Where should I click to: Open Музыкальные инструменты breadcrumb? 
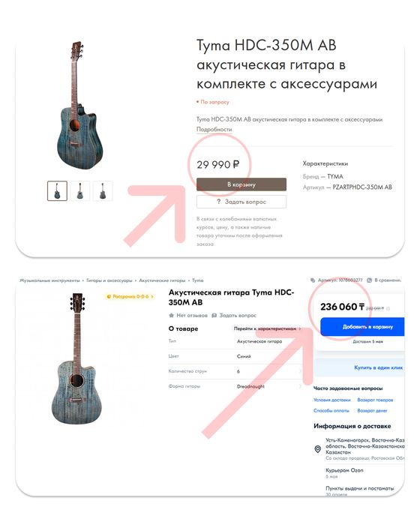coord(49,280)
